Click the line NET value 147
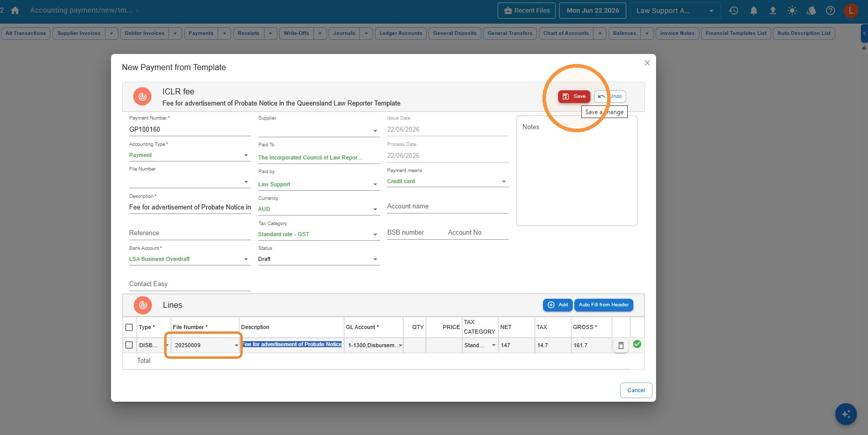Image resolution: width=868 pixels, height=435 pixels. [x=516, y=346]
